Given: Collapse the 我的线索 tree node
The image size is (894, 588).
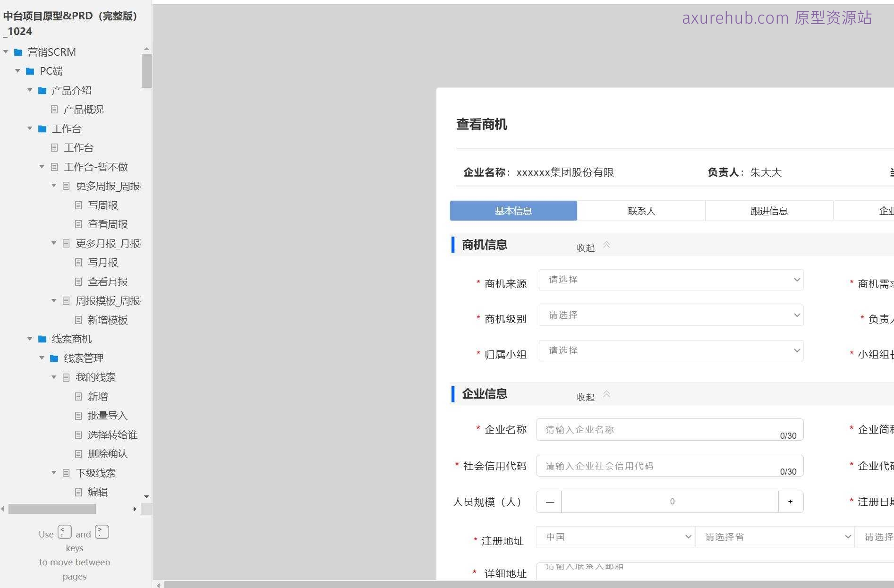Looking at the screenshot, I should pos(53,377).
